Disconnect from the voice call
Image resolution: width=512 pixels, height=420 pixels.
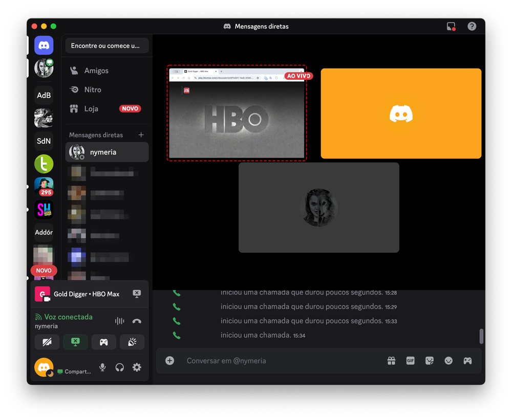pos(137,321)
